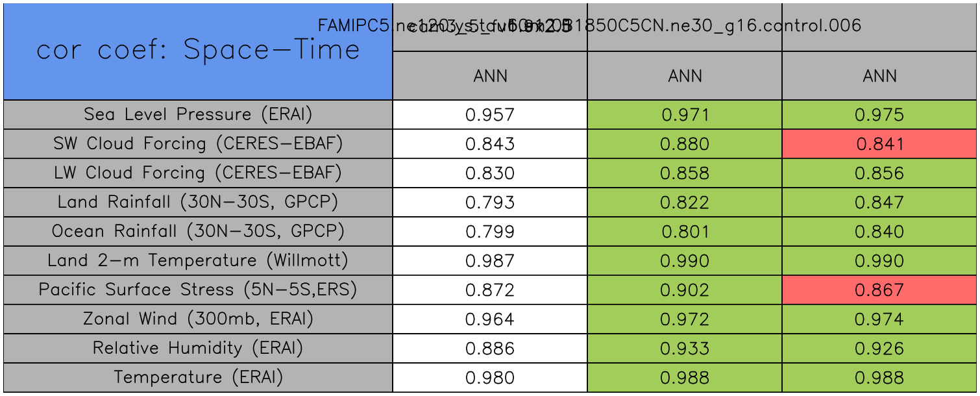This screenshot has width=980, height=396.
Task: Click the Land 2-m Temperature (Willmott) label
Action: coord(198,261)
